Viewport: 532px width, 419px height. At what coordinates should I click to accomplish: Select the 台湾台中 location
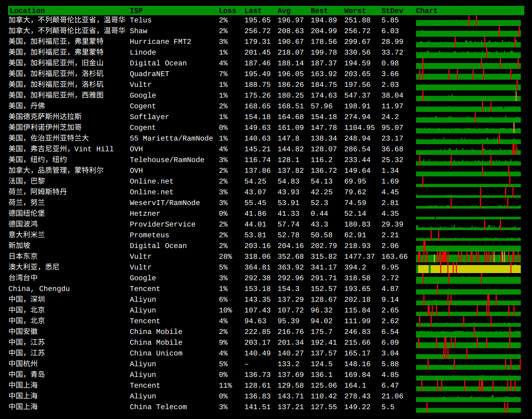click(x=23, y=278)
